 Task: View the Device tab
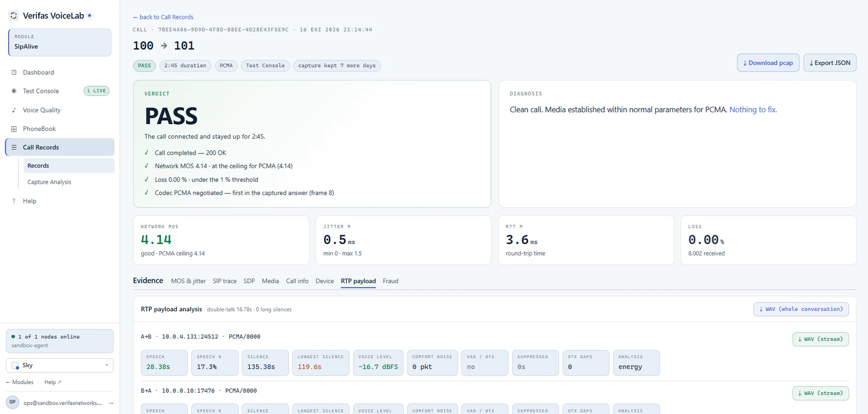click(x=325, y=281)
